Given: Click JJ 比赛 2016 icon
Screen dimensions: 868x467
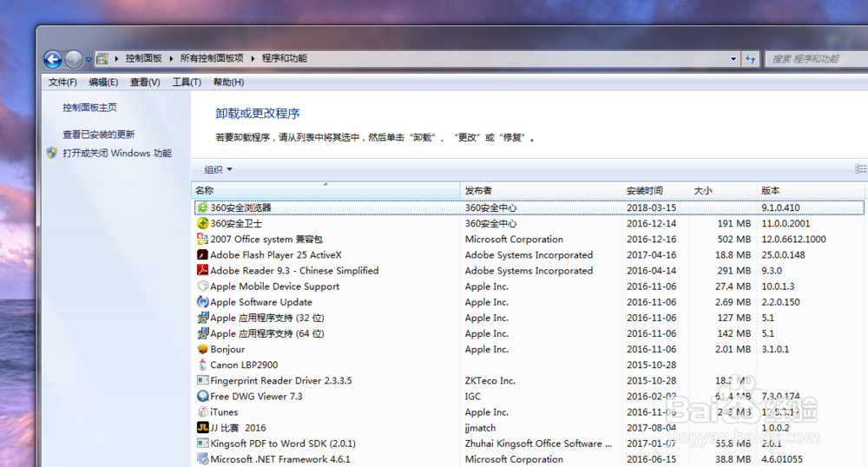Looking at the screenshot, I should click(202, 427).
